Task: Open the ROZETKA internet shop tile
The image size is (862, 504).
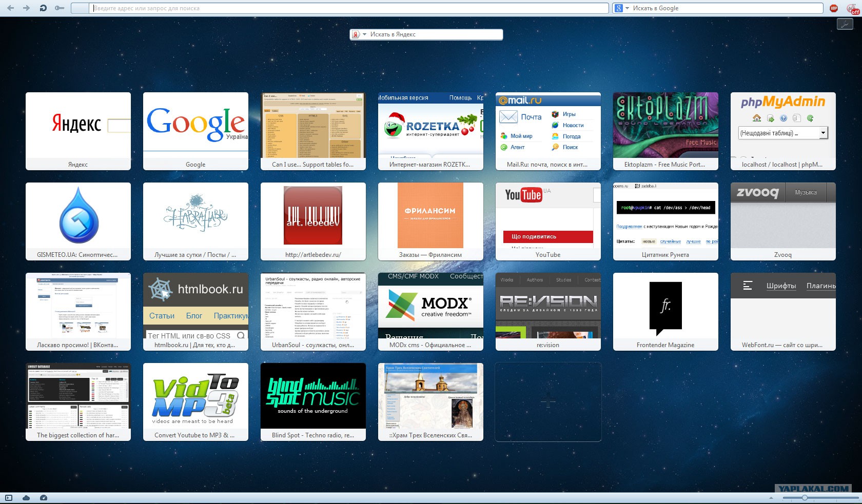Action: [430, 131]
